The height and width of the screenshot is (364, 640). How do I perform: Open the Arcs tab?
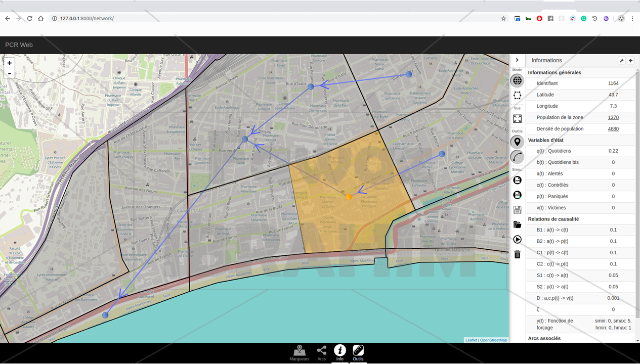321,353
